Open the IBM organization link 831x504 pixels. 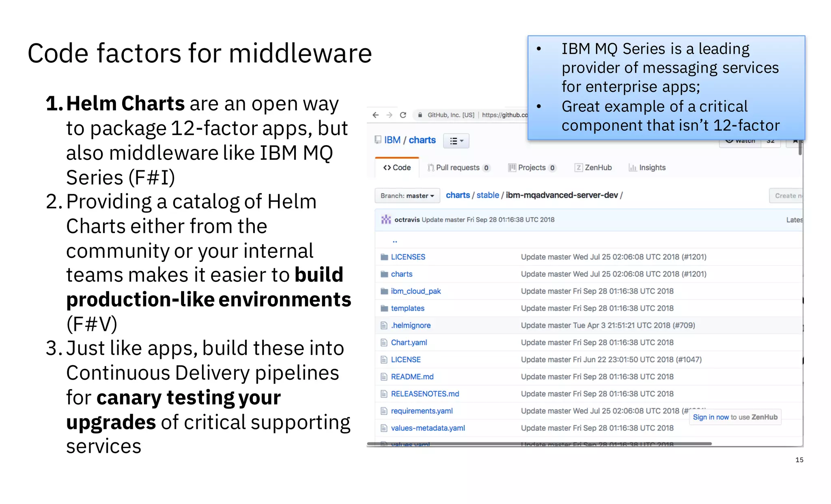pos(392,140)
